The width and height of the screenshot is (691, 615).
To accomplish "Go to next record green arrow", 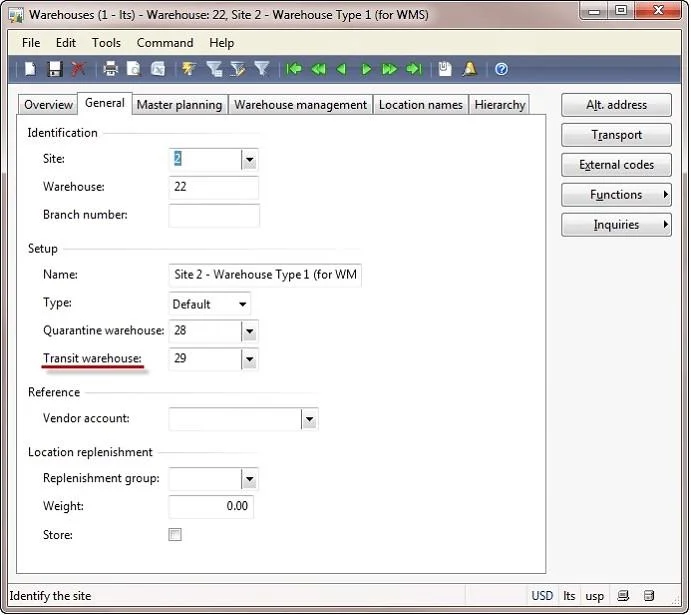I will (x=366, y=69).
